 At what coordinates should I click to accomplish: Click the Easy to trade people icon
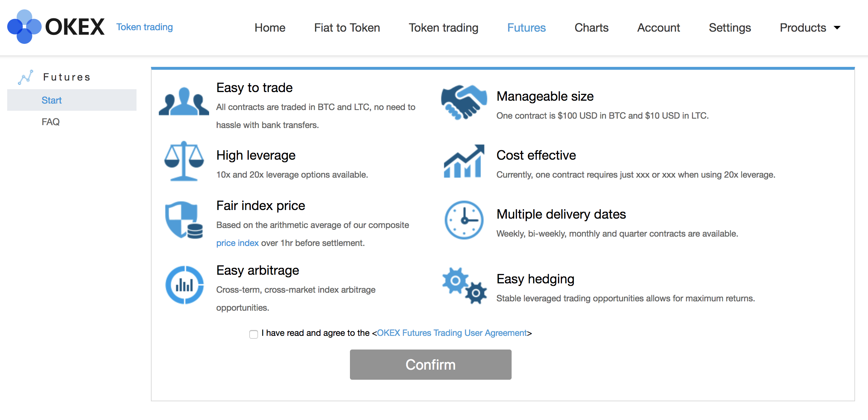(184, 101)
